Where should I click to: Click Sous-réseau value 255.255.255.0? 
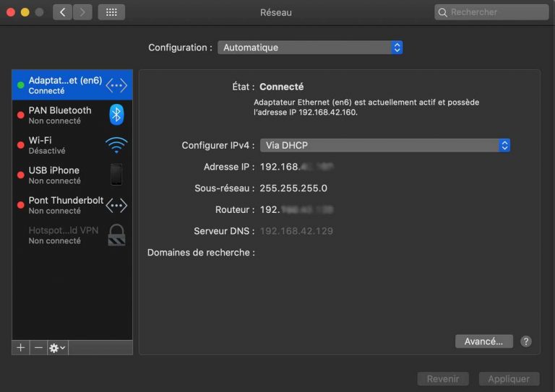(293, 188)
